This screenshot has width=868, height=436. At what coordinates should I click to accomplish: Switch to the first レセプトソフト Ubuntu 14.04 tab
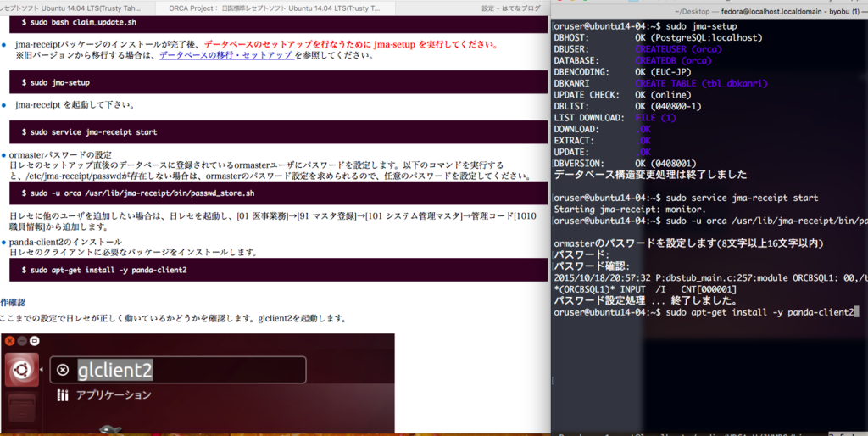tap(70, 8)
